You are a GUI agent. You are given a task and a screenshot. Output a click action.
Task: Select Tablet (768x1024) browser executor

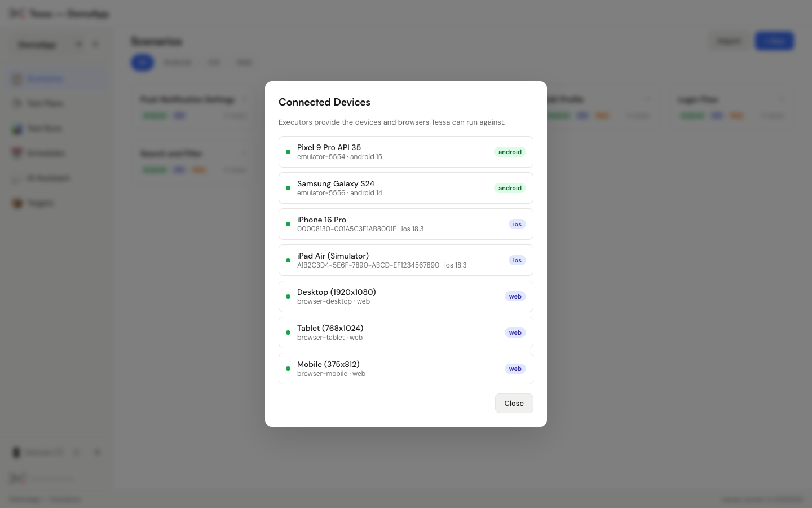click(406, 332)
